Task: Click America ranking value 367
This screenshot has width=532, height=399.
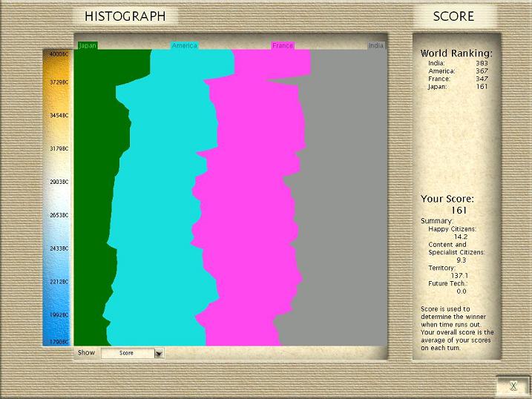Action: point(482,71)
